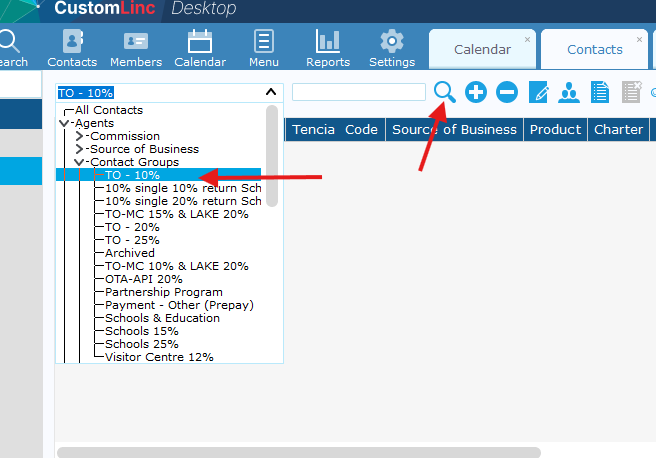Viewport: 656px width, 458px height.
Task: Expand the Commission tree node
Action: pyautogui.click(x=79, y=136)
